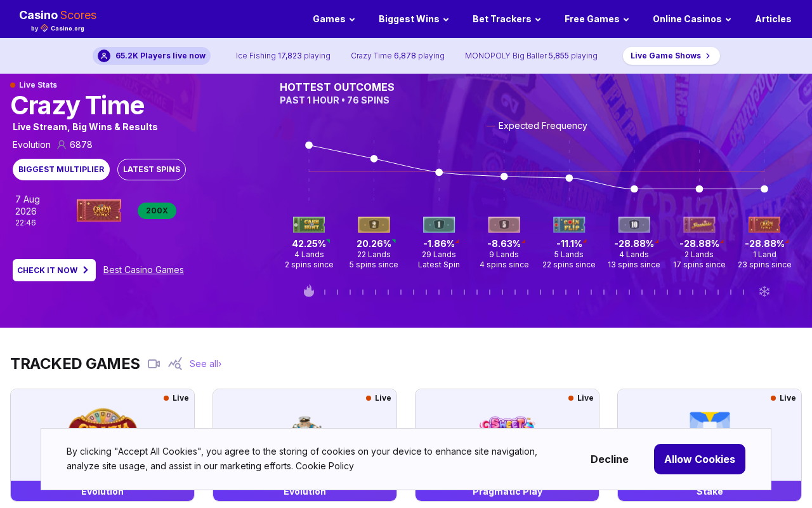812x508 pixels.
Task: Select the number 2 outcome icon
Action: [374, 225]
